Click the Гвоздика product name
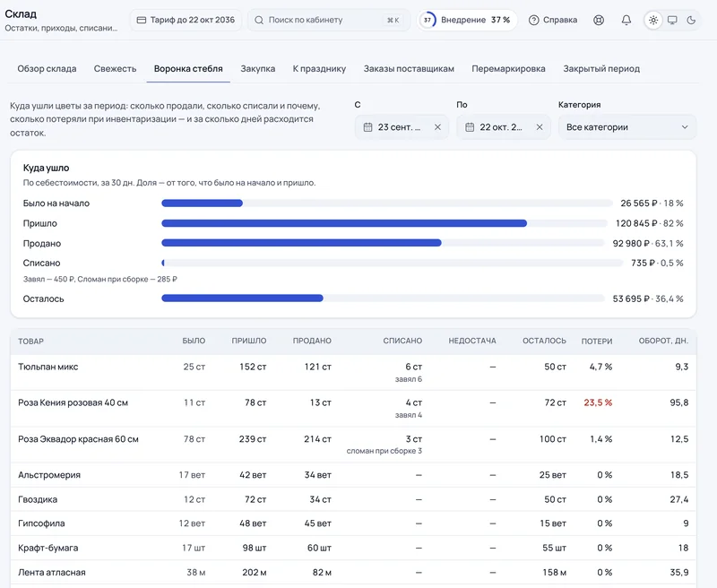This screenshot has height=588, width=717. click(38, 499)
